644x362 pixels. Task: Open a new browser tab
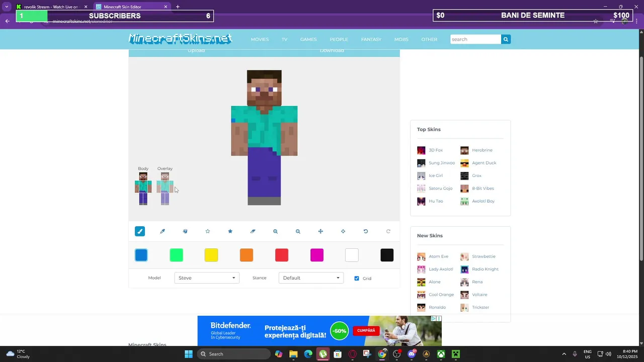178,7
